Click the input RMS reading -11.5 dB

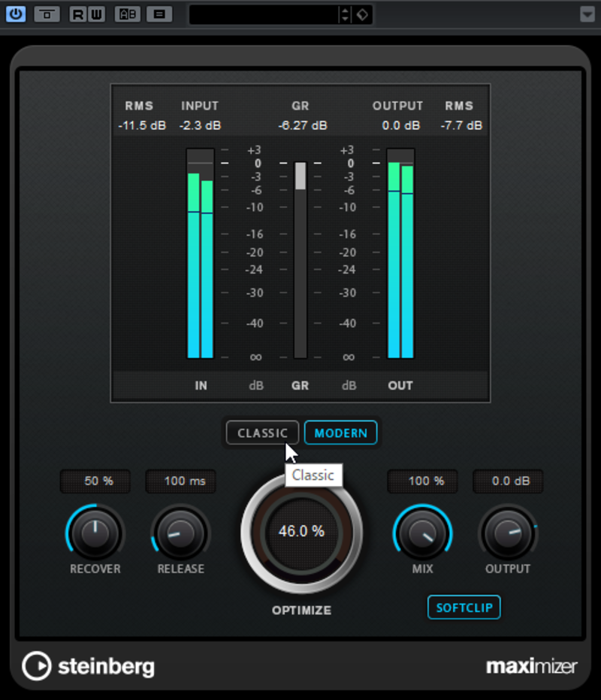[x=142, y=125]
